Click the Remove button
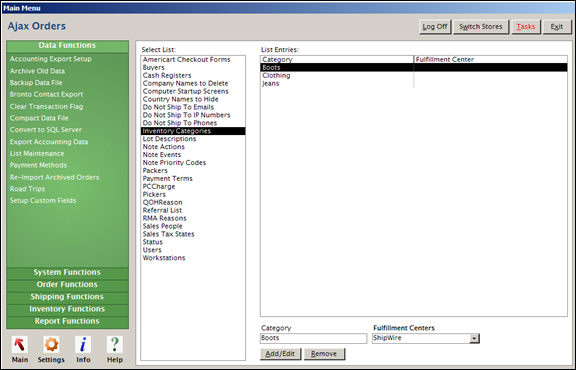 (x=324, y=354)
